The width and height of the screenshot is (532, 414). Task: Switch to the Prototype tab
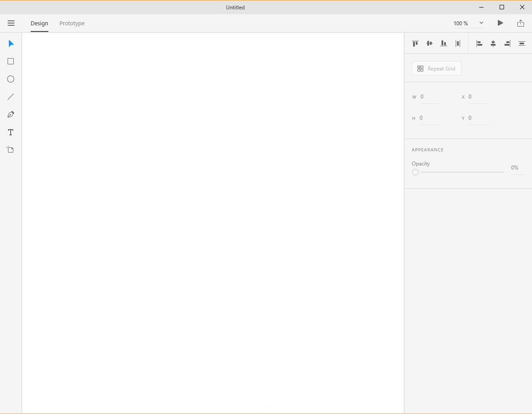coord(71,23)
